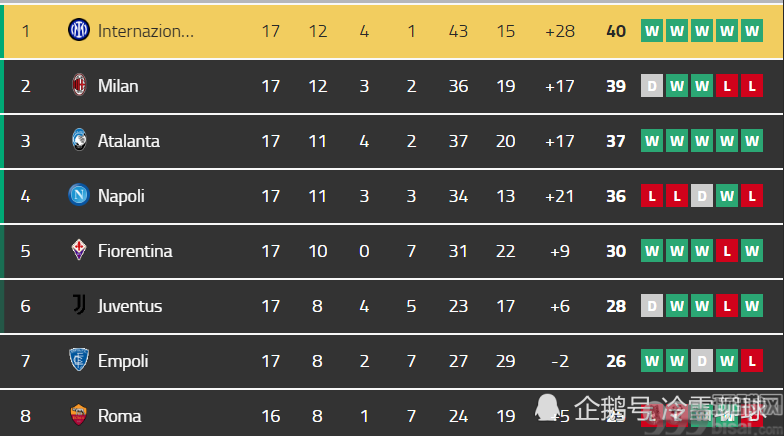Screen dimensions: 784x436
Task: Click the Juventus club logo
Action: (79, 304)
